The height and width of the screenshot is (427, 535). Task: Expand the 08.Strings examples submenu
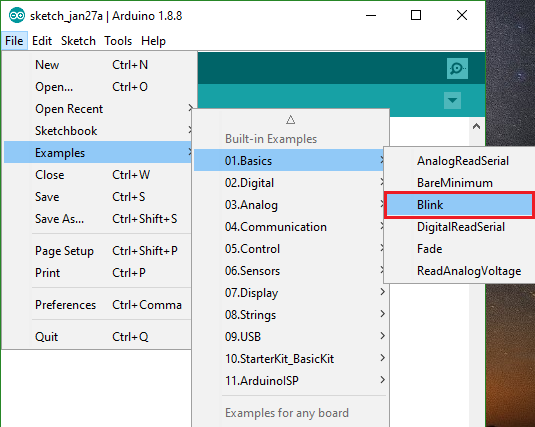[x=290, y=315]
